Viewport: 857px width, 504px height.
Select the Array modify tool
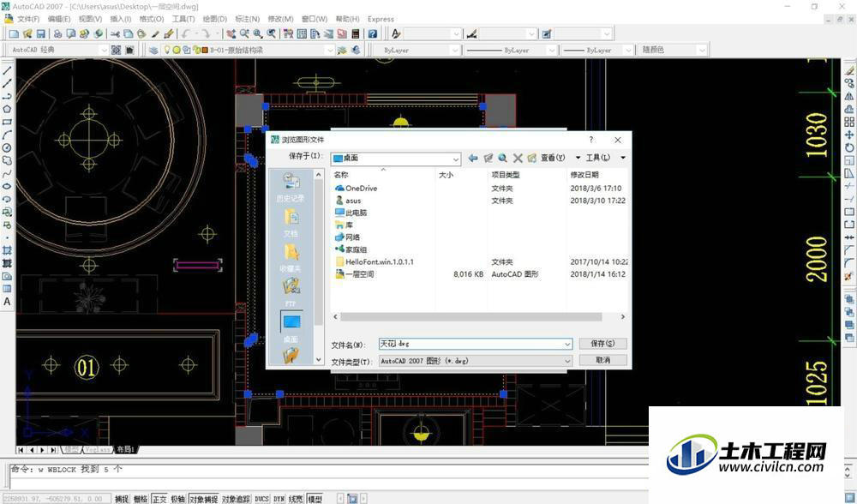pyautogui.click(x=849, y=122)
